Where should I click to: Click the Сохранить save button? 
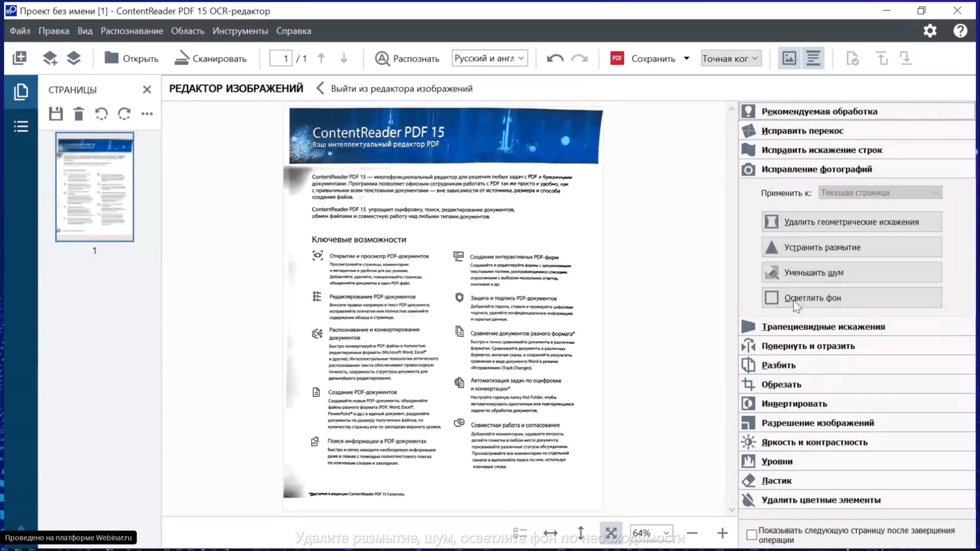coord(643,58)
